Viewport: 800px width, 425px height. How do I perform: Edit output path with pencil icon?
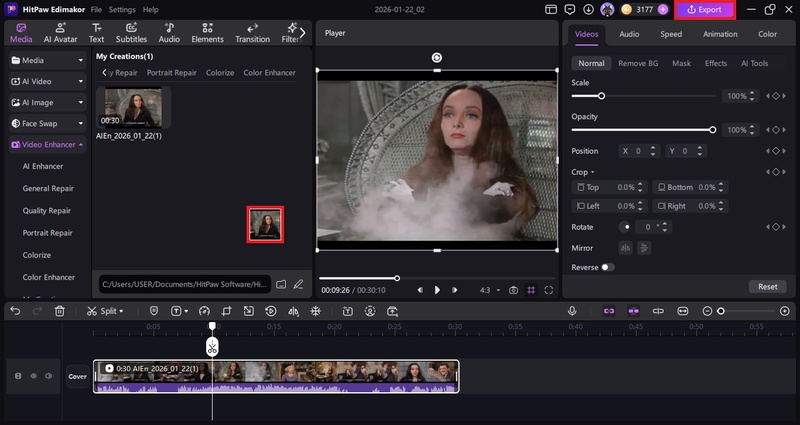pos(298,284)
